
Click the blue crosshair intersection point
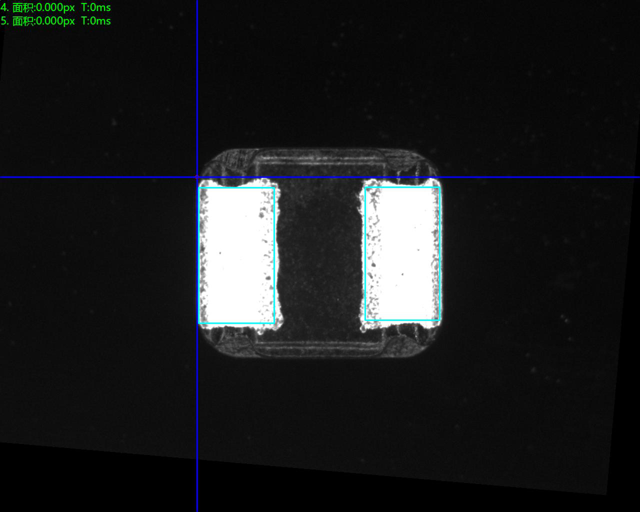pyautogui.click(x=197, y=177)
